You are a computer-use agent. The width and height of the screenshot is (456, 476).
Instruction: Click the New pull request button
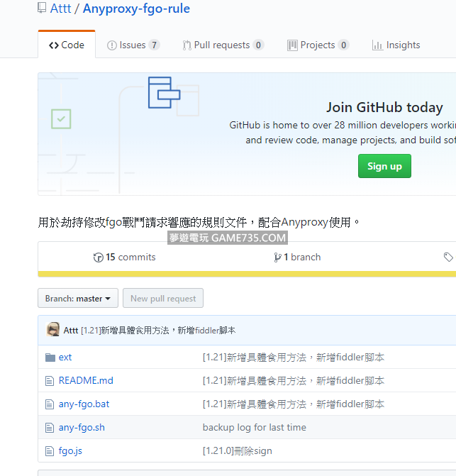pos(163,299)
